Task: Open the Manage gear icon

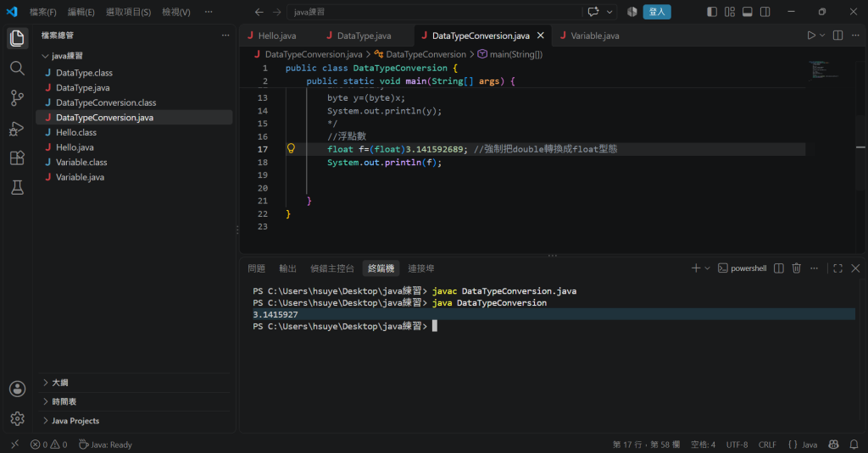Action: [x=17, y=418]
